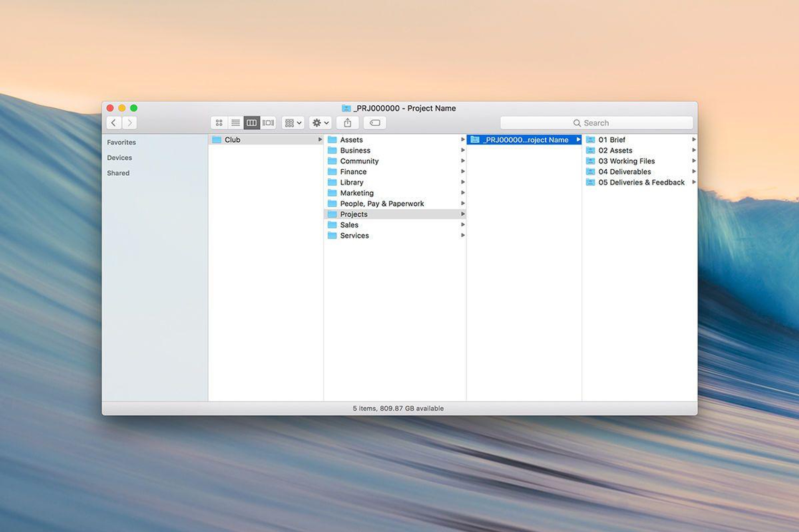Switch to cover flow view
The image size is (799, 532).
[268, 122]
